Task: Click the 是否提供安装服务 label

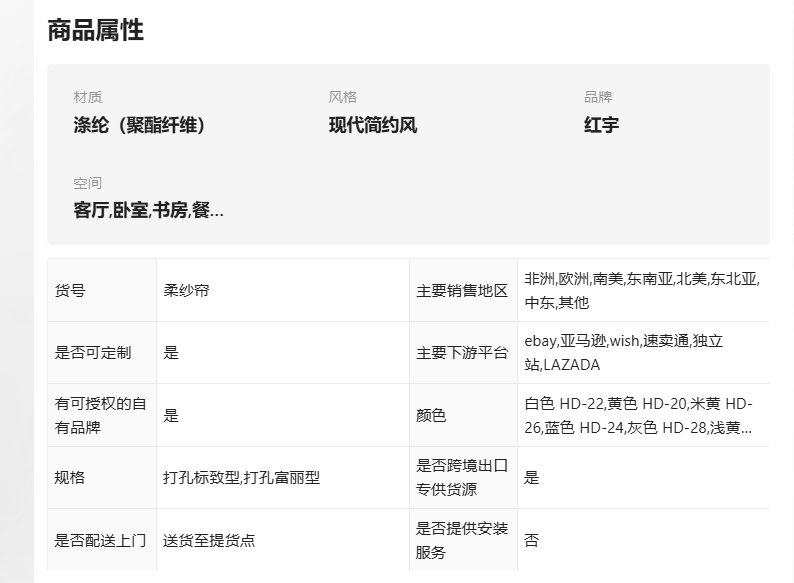Action: (462, 540)
